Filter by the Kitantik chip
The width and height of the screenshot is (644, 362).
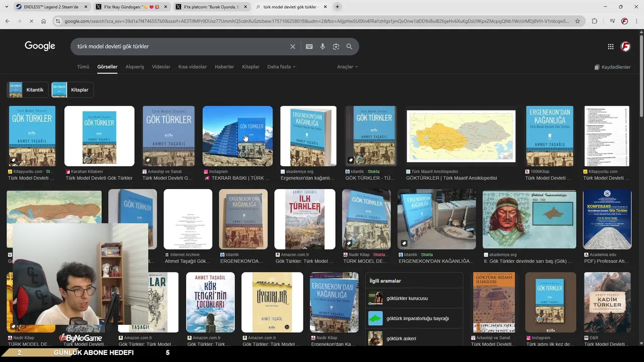pos(28,90)
